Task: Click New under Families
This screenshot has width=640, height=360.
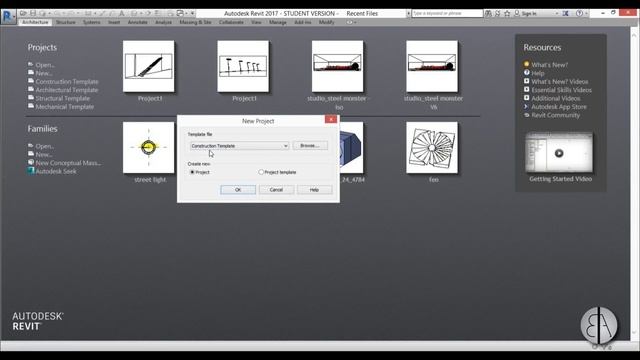Action: point(44,154)
